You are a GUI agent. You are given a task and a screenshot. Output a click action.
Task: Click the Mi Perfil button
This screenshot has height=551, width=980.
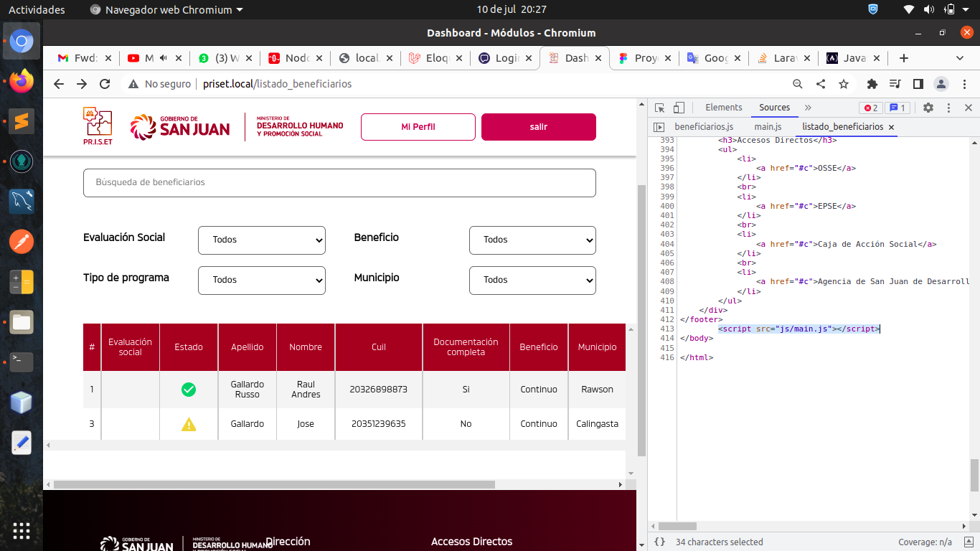pos(418,127)
